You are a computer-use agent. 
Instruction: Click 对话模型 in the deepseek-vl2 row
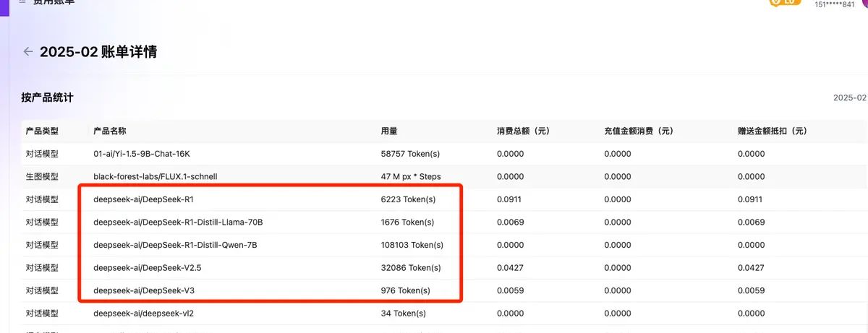42,313
